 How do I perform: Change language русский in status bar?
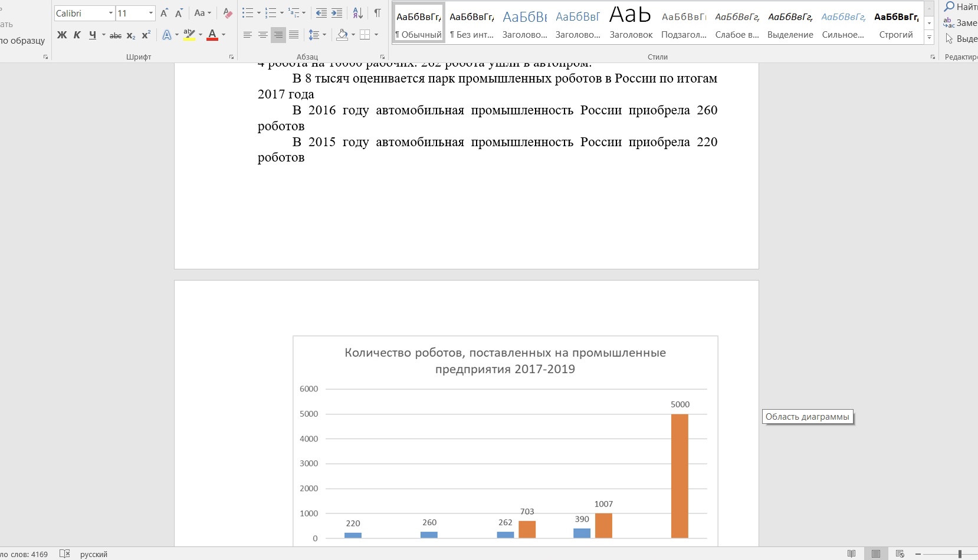94,555
